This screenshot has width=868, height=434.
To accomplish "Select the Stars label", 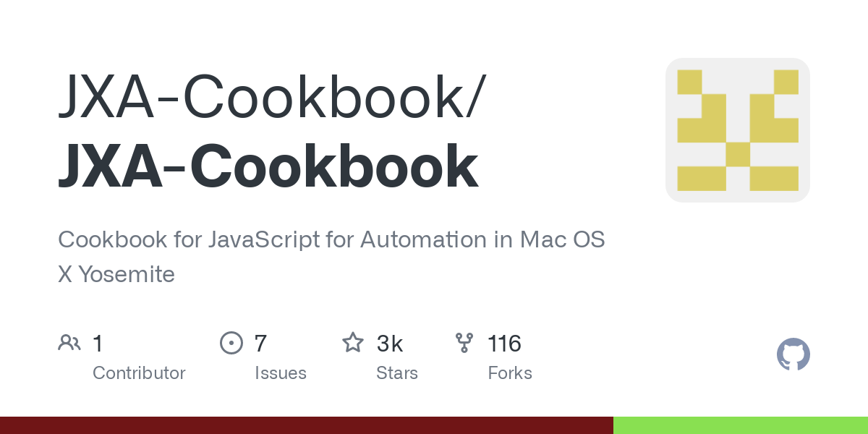I will (397, 373).
